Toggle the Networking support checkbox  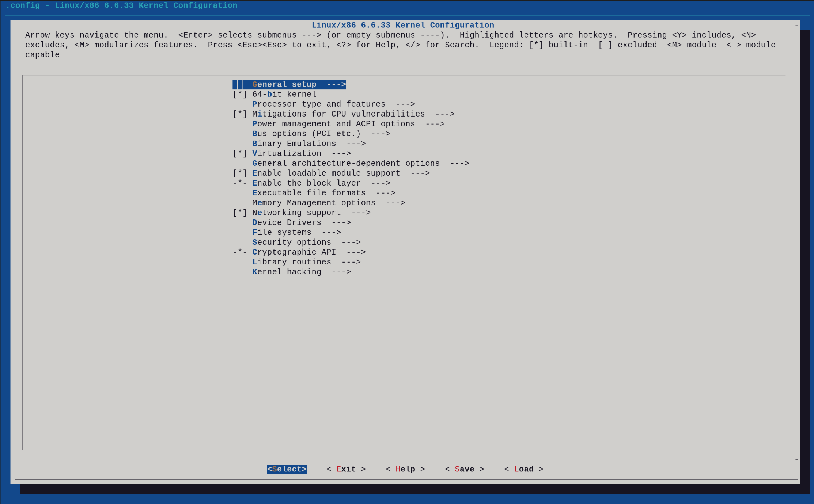pos(240,213)
